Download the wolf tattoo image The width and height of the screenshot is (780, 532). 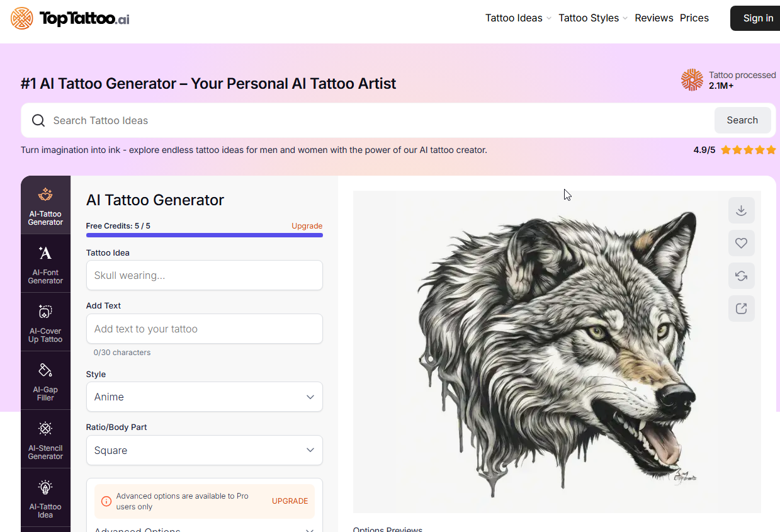(x=741, y=210)
